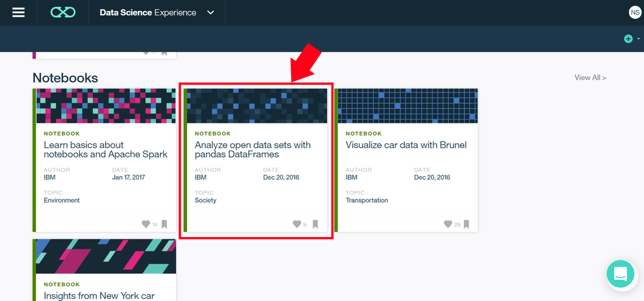The image size is (644, 301).
Task: Open Analyze open data sets with pandas DataFrames
Action: point(253,150)
